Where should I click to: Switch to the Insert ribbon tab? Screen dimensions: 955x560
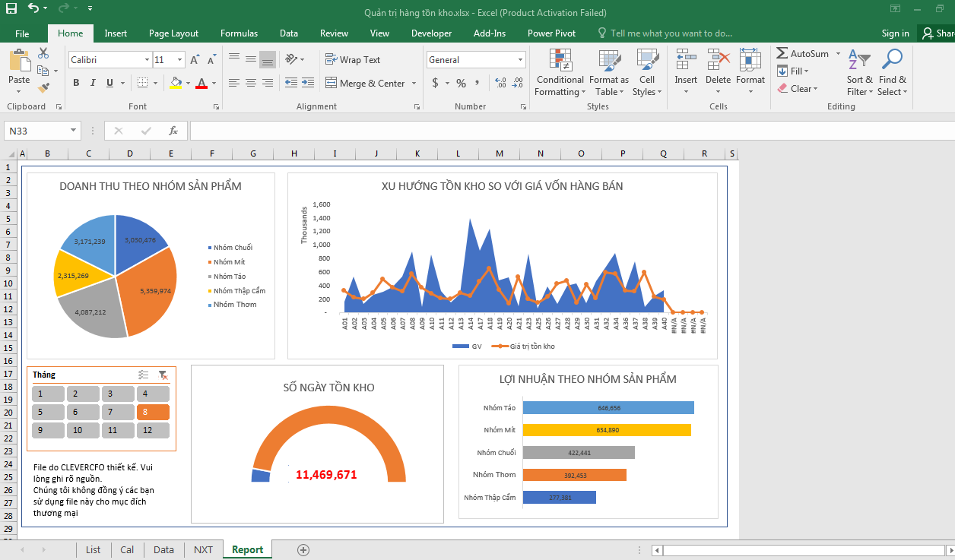tap(116, 33)
